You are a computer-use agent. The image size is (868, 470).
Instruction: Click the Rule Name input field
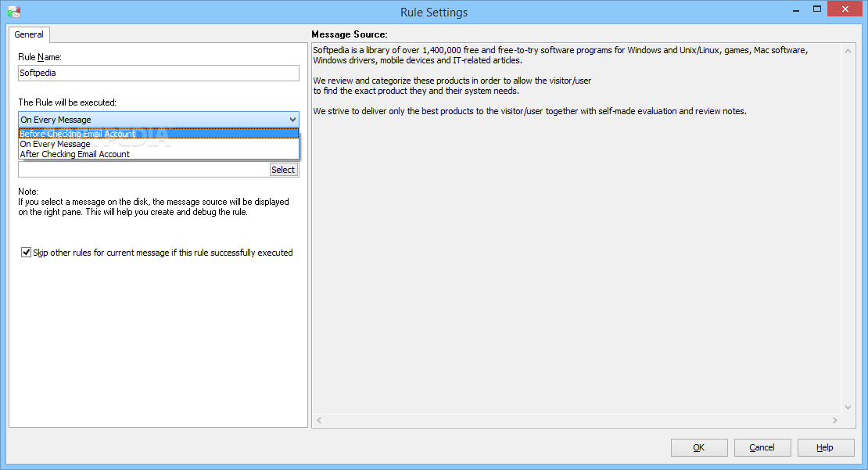pos(158,73)
